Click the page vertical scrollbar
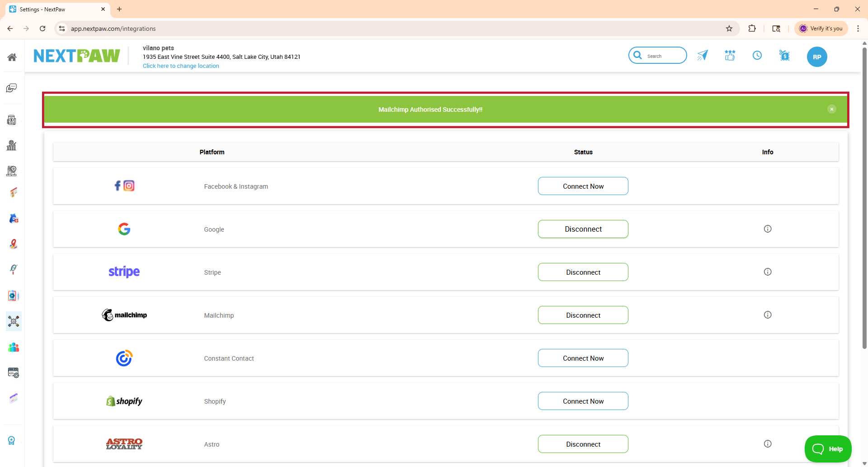868x467 pixels. click(864, 199)
